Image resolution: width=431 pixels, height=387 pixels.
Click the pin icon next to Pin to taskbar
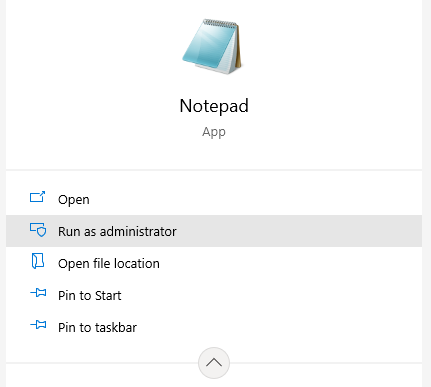[38, 325]
